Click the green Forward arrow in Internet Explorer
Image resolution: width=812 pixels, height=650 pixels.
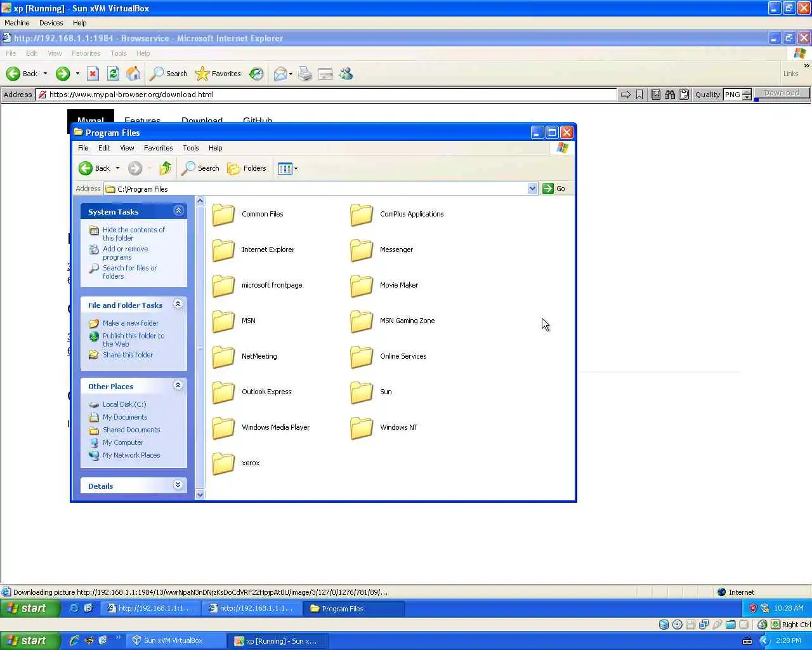point(62,74)
